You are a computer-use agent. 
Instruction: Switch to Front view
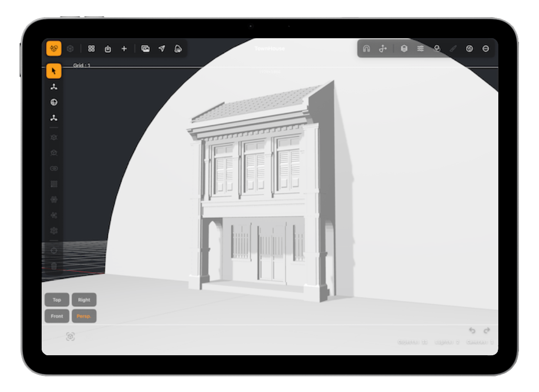click(x=57, y=316)
